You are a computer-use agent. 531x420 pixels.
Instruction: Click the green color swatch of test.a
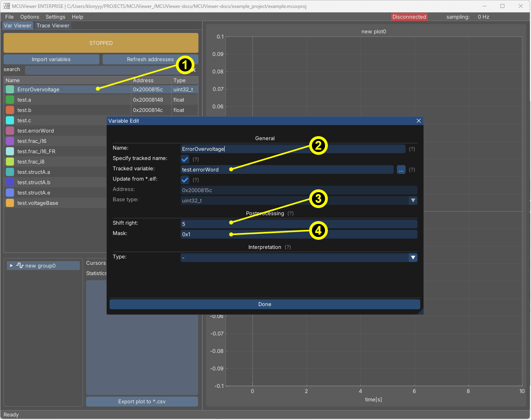click(x=10, y=100)
